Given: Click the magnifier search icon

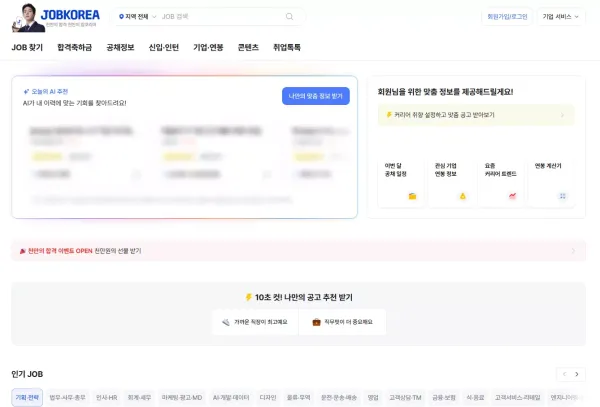Looking at the screenshot, I should [x=289, y=16].
